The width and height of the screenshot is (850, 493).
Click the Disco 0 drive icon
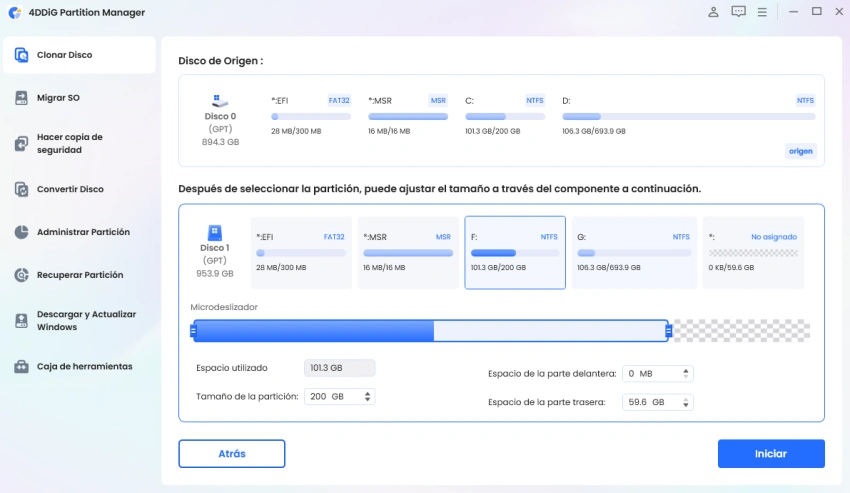(220, 101)
